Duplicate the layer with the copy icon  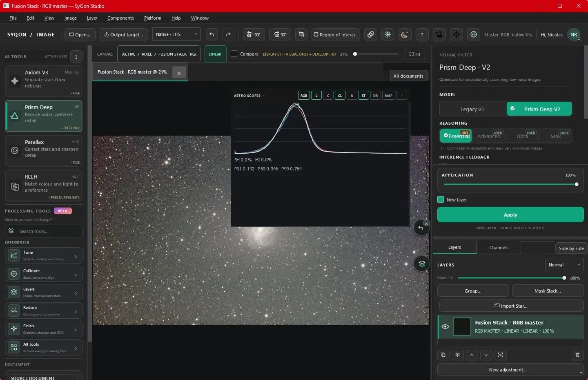pos(443,355)
